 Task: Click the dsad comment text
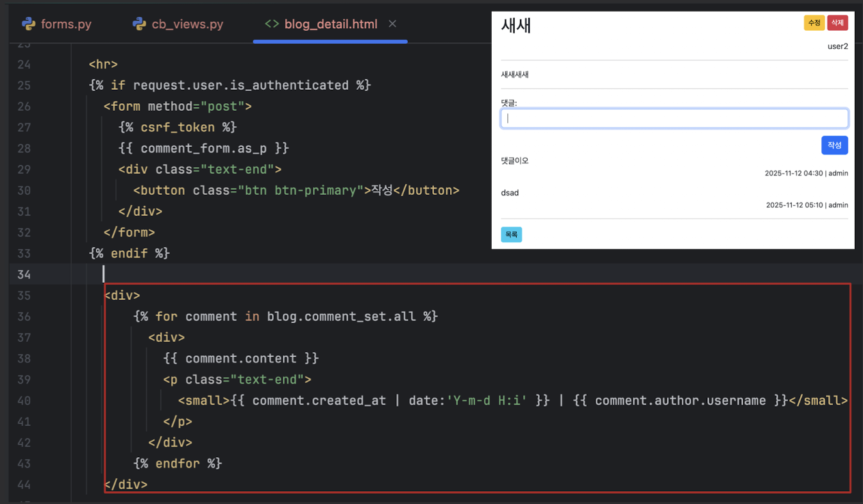[510, 192]
